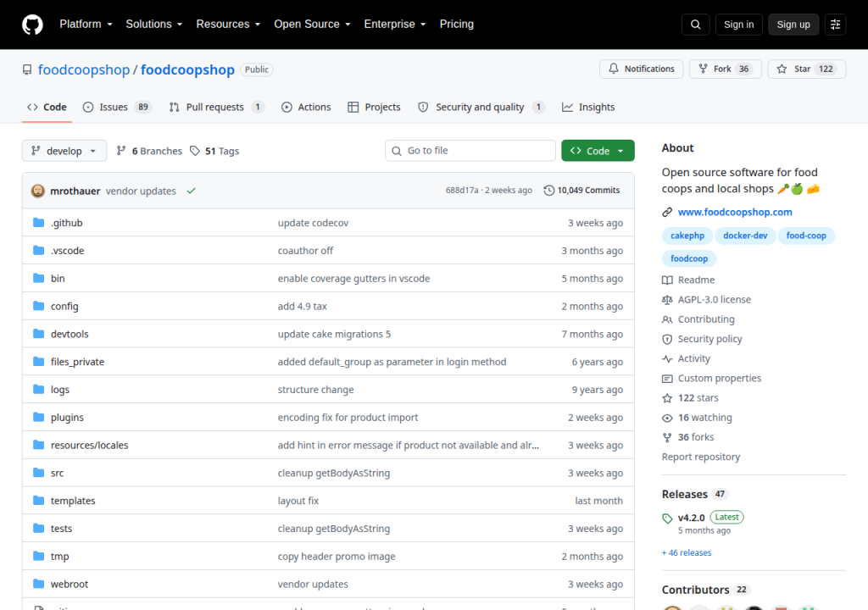This screenshot has height=610, width=868.
Task: Click the foodcoop topic tag
Action: coord(688,258)
